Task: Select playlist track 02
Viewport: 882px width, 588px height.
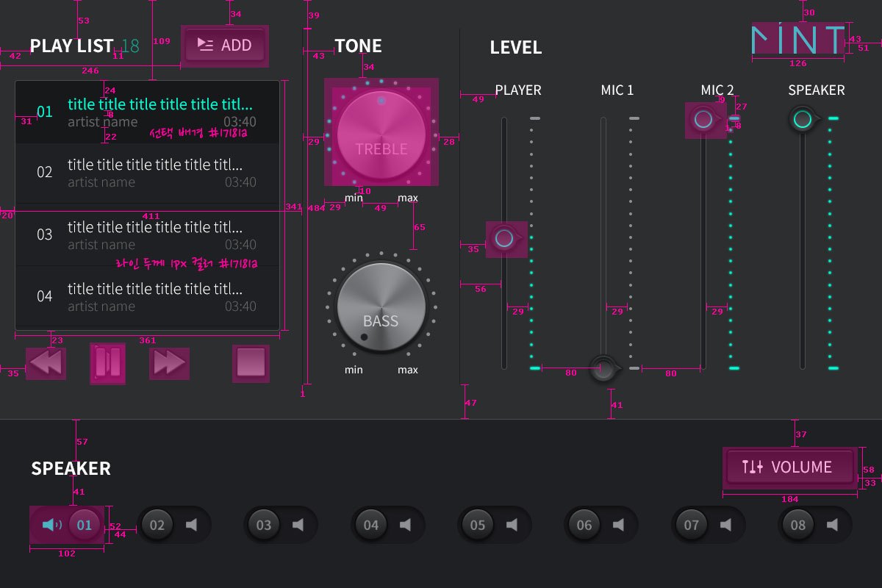Action: point(147,173)
